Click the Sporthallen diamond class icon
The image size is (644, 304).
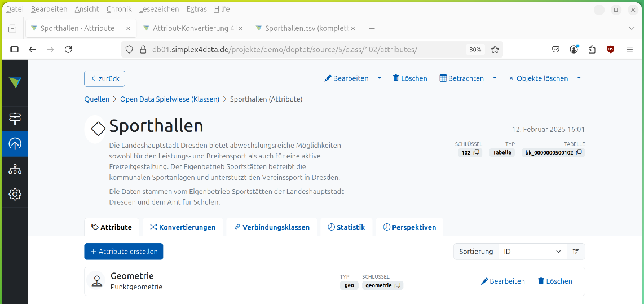tap(98, 129)
